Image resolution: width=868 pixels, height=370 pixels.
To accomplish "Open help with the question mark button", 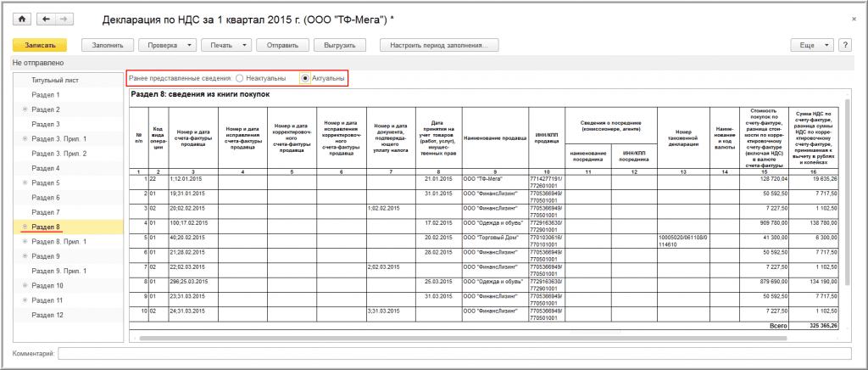I will (x=844, y=45).
